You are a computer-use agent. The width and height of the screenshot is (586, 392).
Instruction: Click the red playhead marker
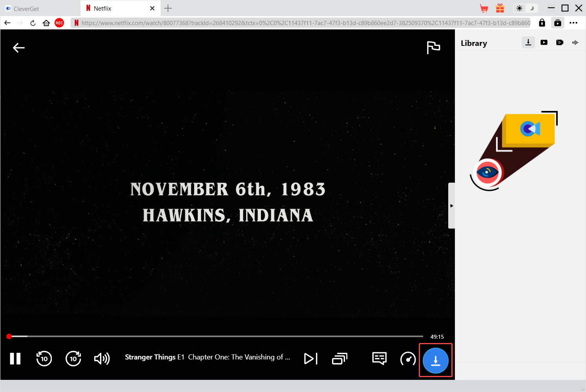point(9,336)
